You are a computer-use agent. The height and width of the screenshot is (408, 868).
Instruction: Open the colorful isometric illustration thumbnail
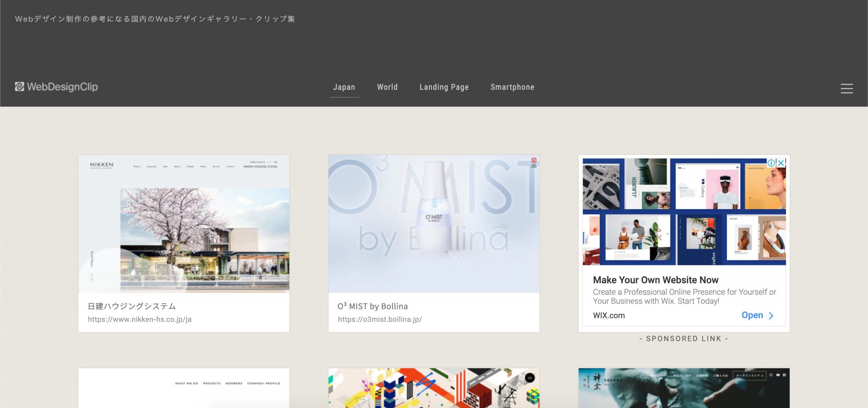click(434, 388)
